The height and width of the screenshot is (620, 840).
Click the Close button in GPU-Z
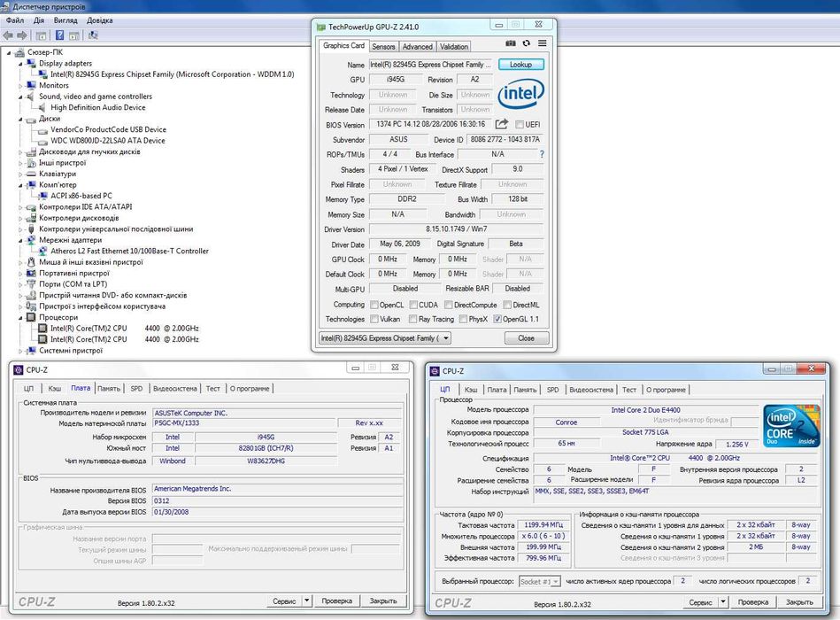pos(526,338)
